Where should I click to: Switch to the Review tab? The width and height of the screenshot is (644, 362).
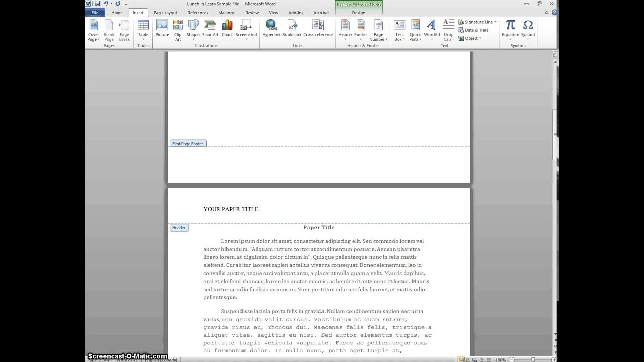tap(252, 13)
